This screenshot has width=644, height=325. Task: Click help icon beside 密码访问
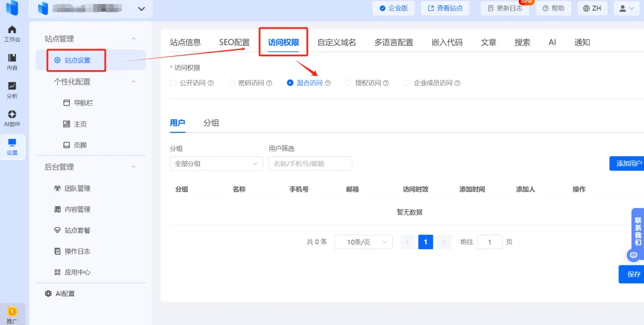270,83
